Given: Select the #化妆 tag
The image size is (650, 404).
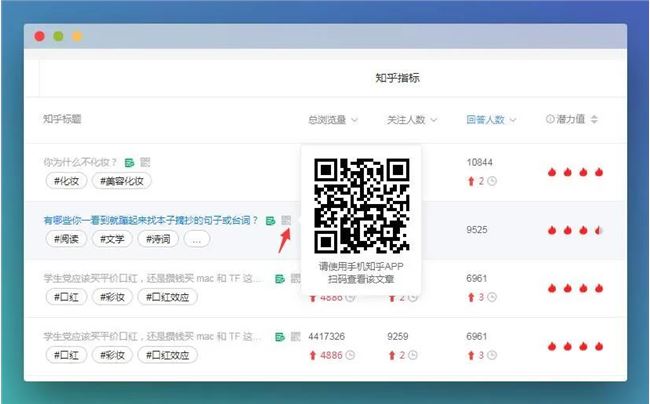Looking at the screenshot, I should [x=66, y=181].
